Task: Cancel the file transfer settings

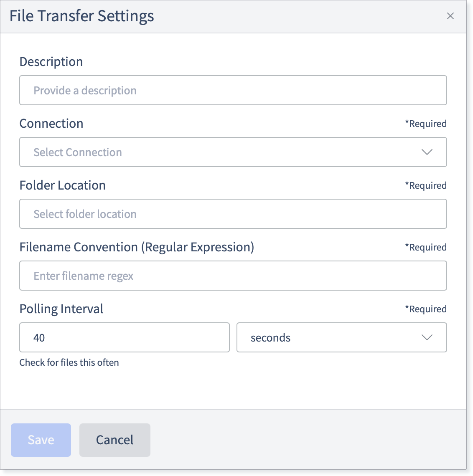Action: pyautogui.click(x=115, y=440)
